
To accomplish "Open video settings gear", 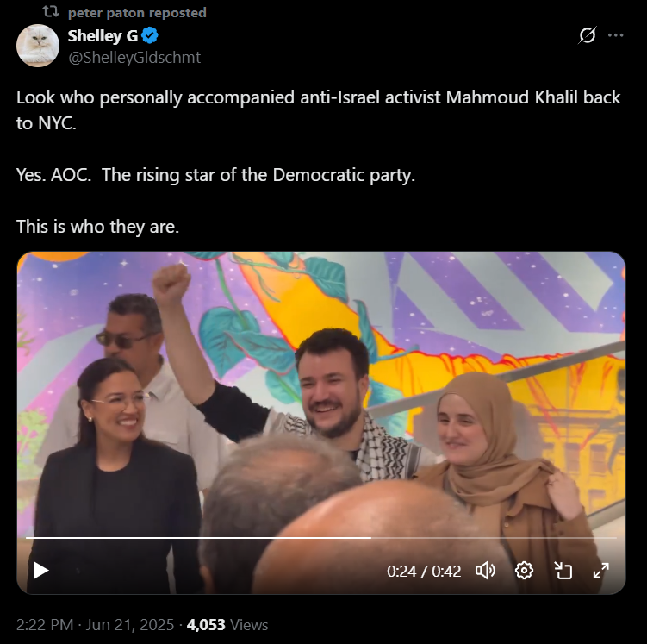I will click(x=524, y=571).
